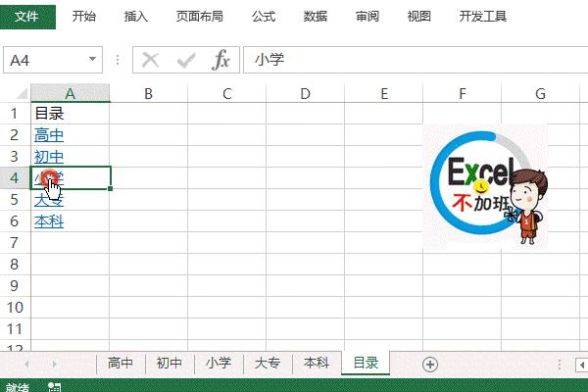588x392 pixels.
Task: Click the Select All corner triangle
Action: click(22, 93)
